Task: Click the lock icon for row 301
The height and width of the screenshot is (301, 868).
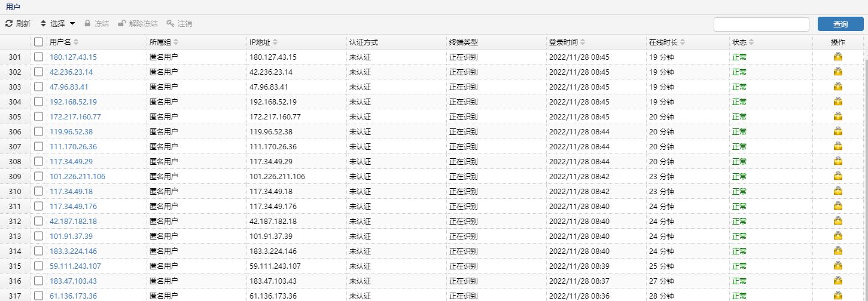Action: [838, 57]
